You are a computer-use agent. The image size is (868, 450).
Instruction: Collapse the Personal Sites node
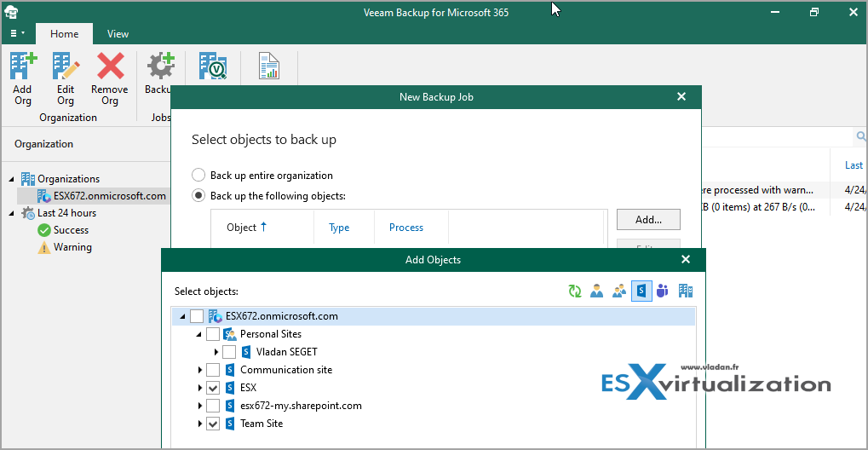coord(199,334)
